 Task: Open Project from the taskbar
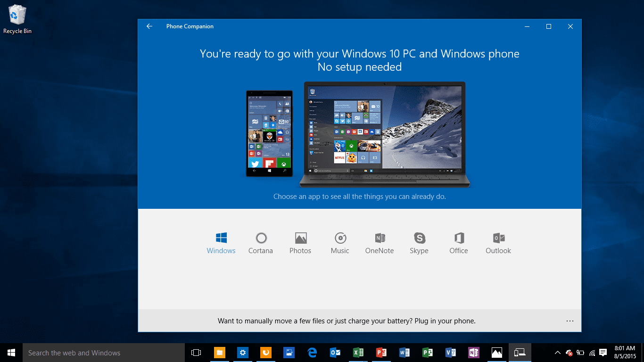pos(428,353)
